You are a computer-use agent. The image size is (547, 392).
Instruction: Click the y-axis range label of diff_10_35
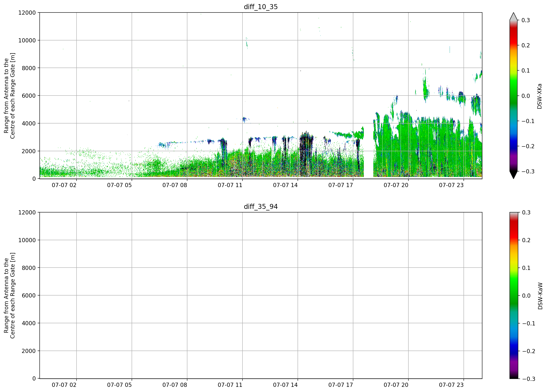[9, 96]
